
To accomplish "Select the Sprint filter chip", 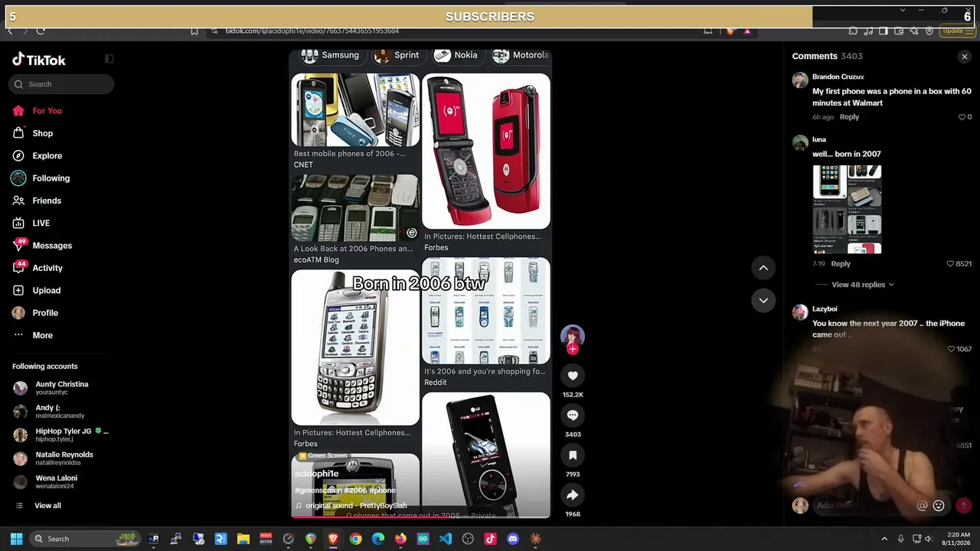I will (397, 55).
